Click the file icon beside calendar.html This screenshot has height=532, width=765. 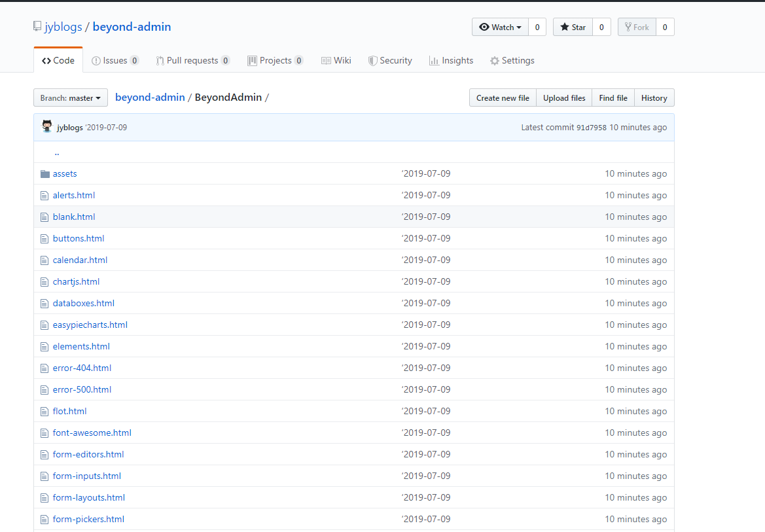[44, 260]
